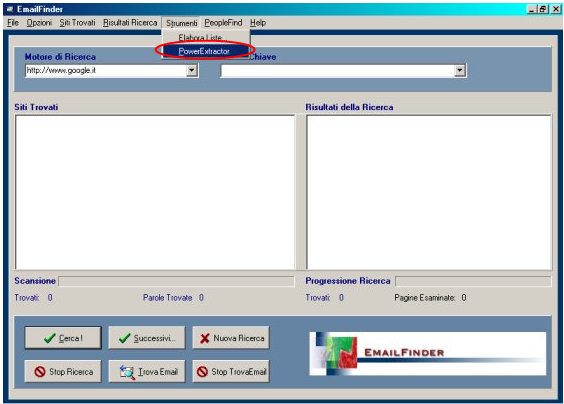Open the Help menu
Image resolution: width=564 pixels, height=404 pixels.
[258, 23]
